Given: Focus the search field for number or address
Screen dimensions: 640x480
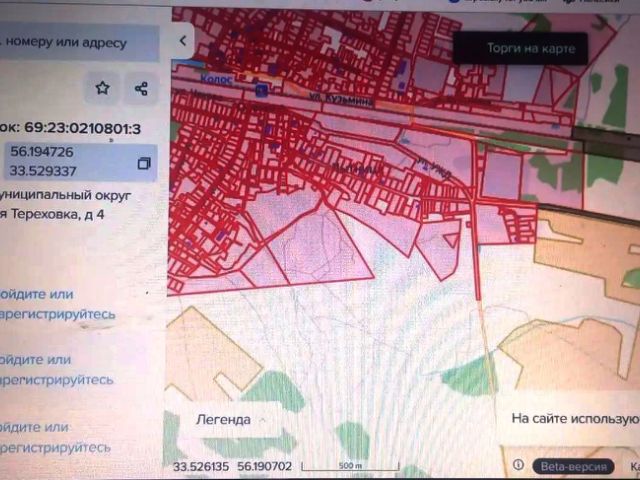Looking at the screenshot, I should [x=78, y=43].
